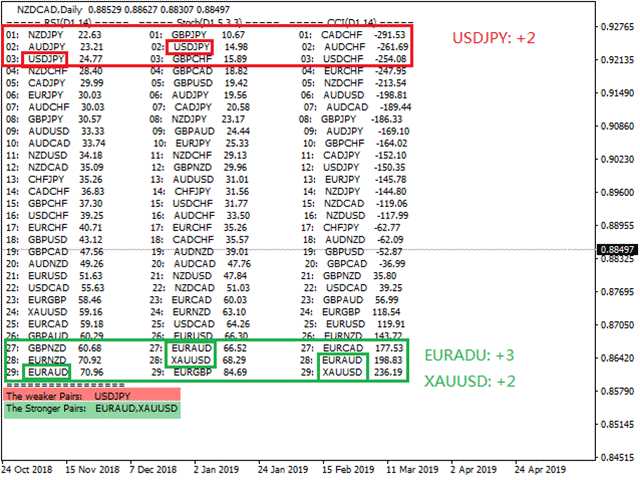Select EURGBP CCI value 118.54
This screenshot has width=640, height=480.
click(x=387, y=312)
